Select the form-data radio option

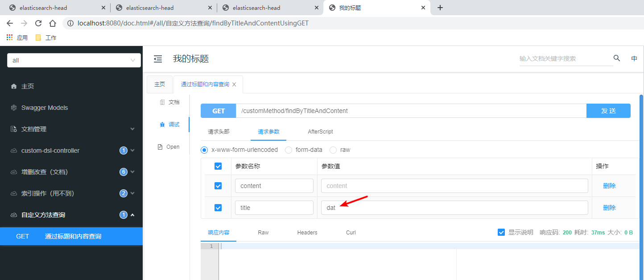(x=289, y=150)
